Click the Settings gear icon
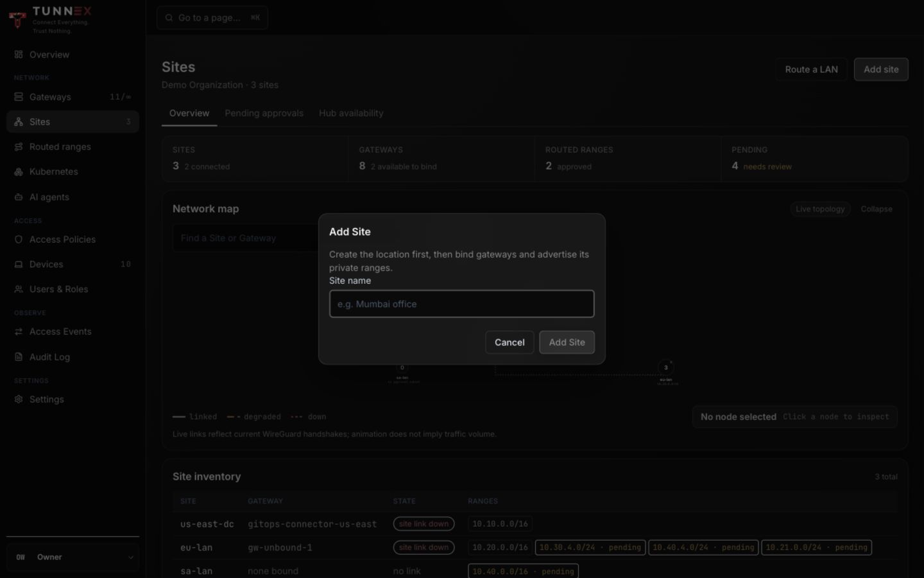924x578 pixels. pyautogui.click(x=19, y=399)
